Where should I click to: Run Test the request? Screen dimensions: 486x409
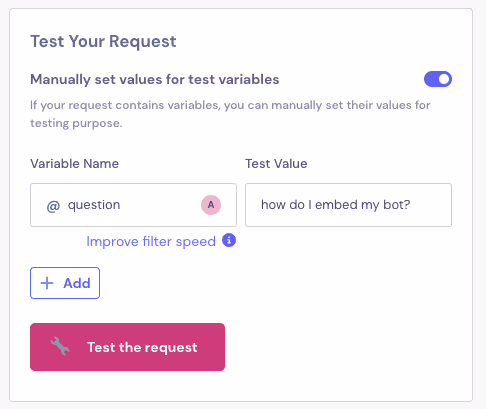(127, 347)
